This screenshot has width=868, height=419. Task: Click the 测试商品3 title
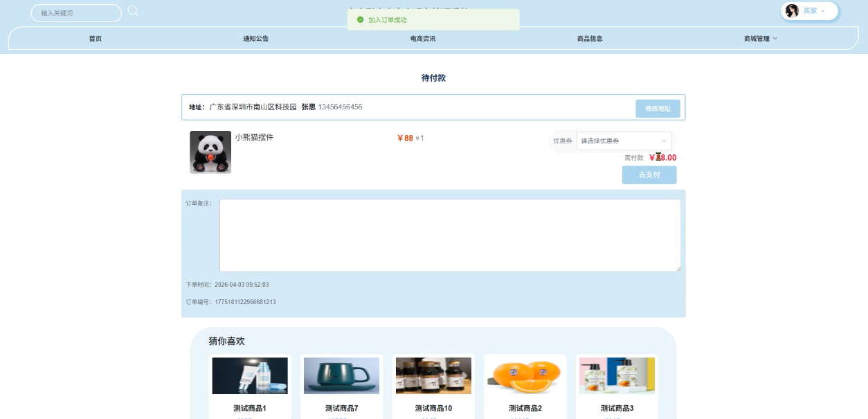tap(617, 409)
